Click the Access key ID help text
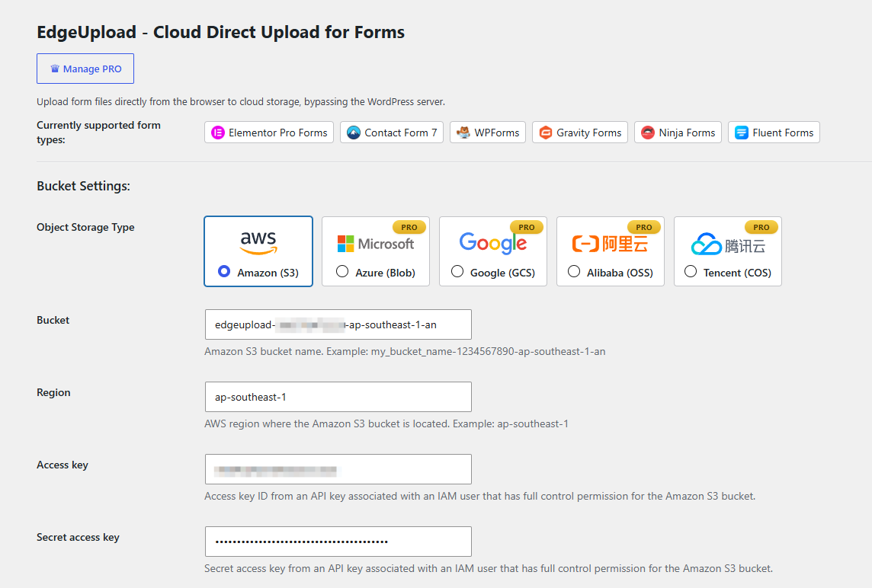The width and height of the screenshot is (872, 588). pos(480,496)
